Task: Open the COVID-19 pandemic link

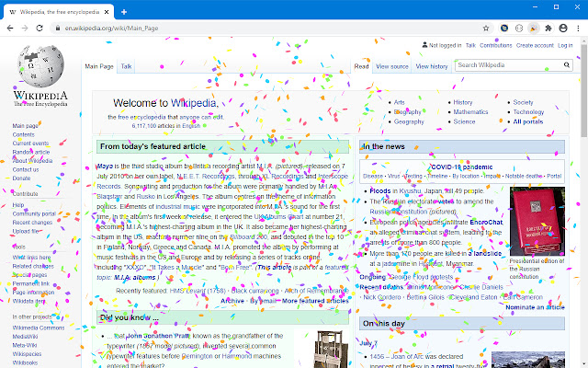Action: point(462,167)
